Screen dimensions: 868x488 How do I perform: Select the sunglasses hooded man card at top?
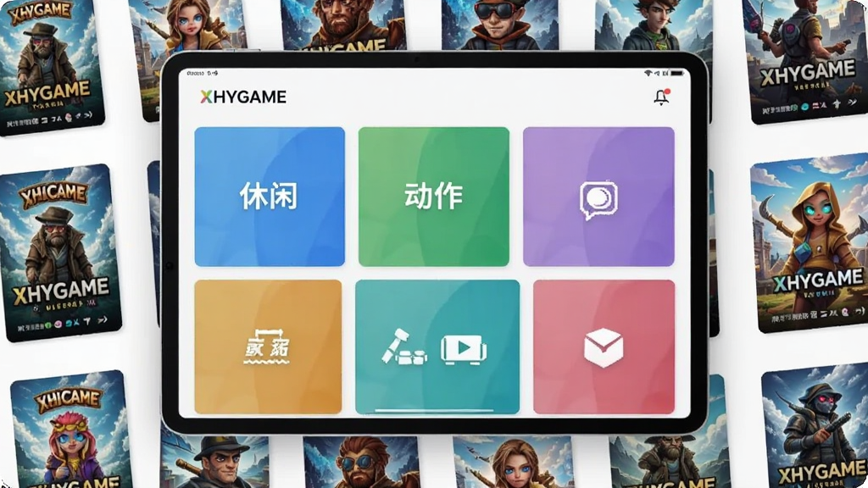(x=499, y=25)
